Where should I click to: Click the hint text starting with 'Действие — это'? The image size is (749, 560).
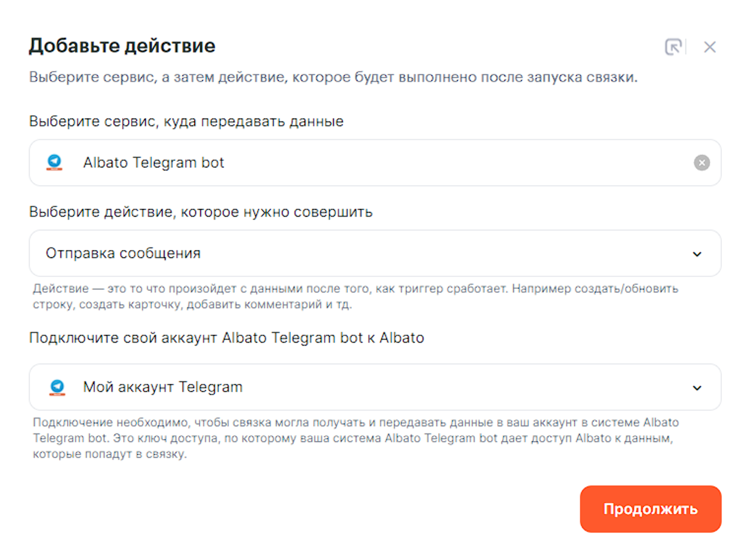(355, 296)
